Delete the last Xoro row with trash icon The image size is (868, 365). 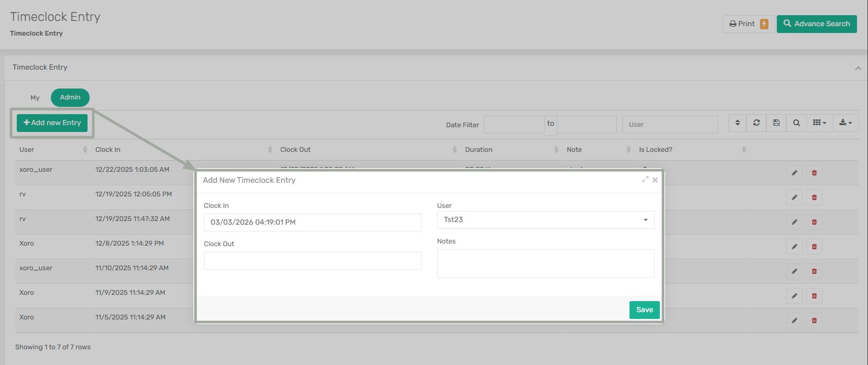coord(814,320)
